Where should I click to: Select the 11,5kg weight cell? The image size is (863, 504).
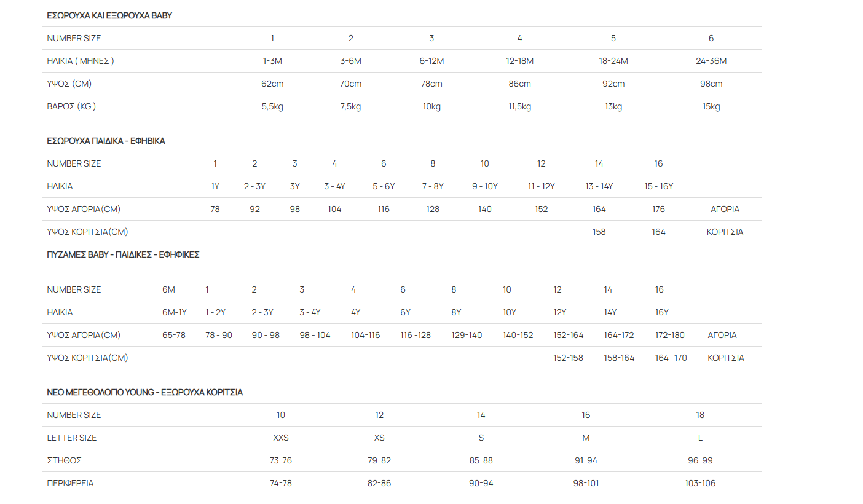point(519,106)
